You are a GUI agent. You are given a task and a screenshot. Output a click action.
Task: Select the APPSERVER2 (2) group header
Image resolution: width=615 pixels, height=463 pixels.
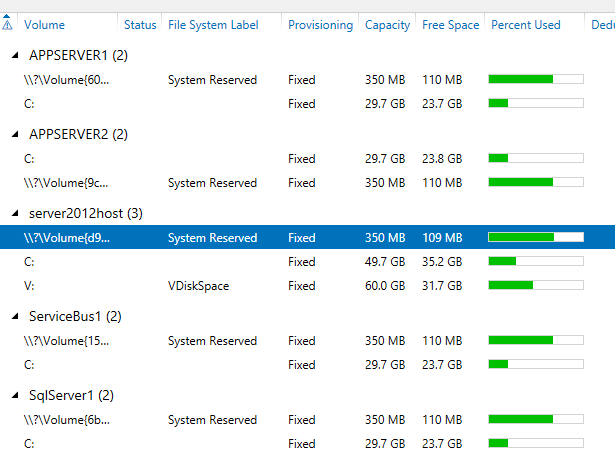pyautogui.click(x=78, y=134)
